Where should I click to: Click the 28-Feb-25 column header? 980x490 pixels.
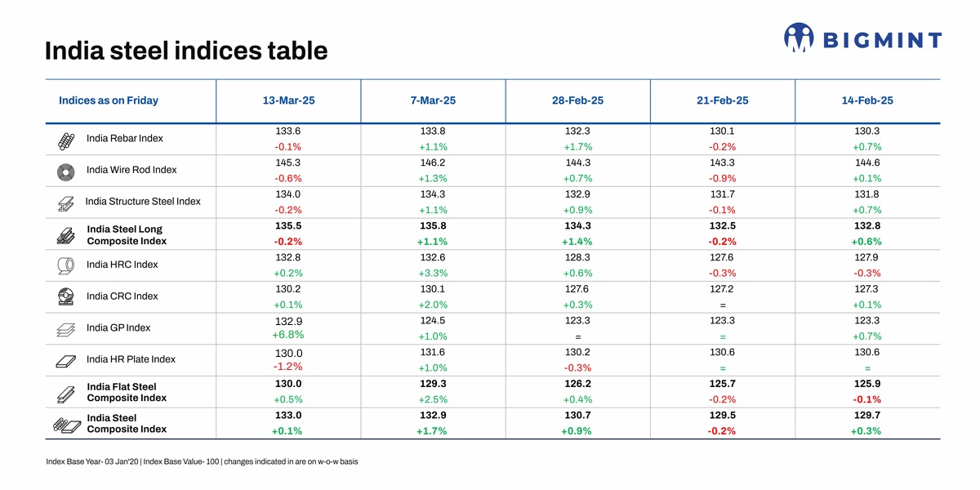pyautogui.click(x=577, y=100)
